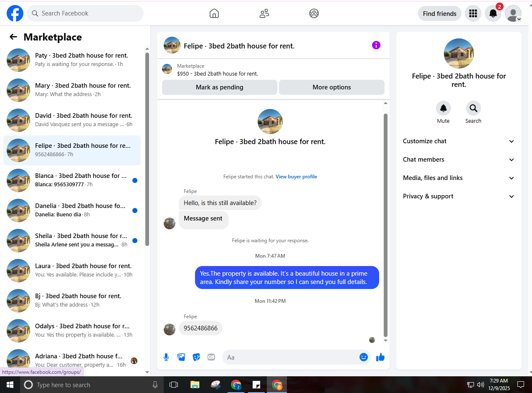Image resolution: width=532 pixels, height=393 pixels.
Task: Open Task View on taskbar
Action: (x=174, y=385)
